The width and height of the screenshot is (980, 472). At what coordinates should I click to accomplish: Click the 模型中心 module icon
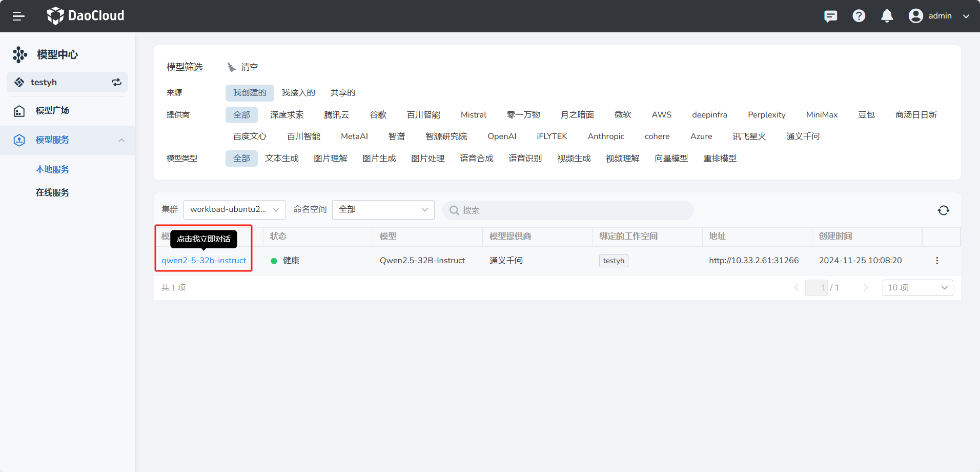coord(20,54)
